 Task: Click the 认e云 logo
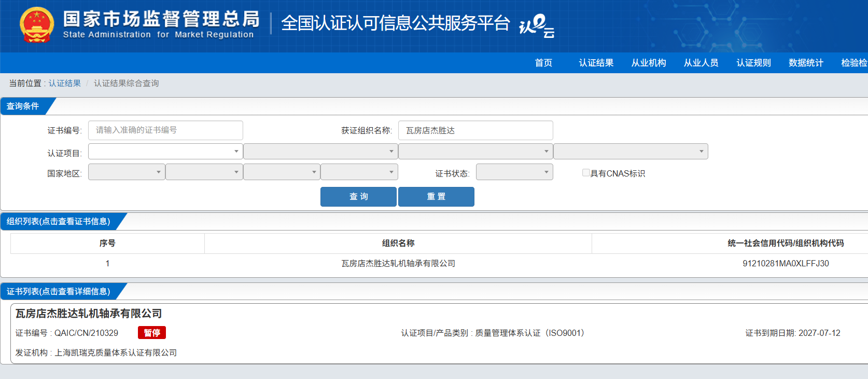(x=537, y=25)
